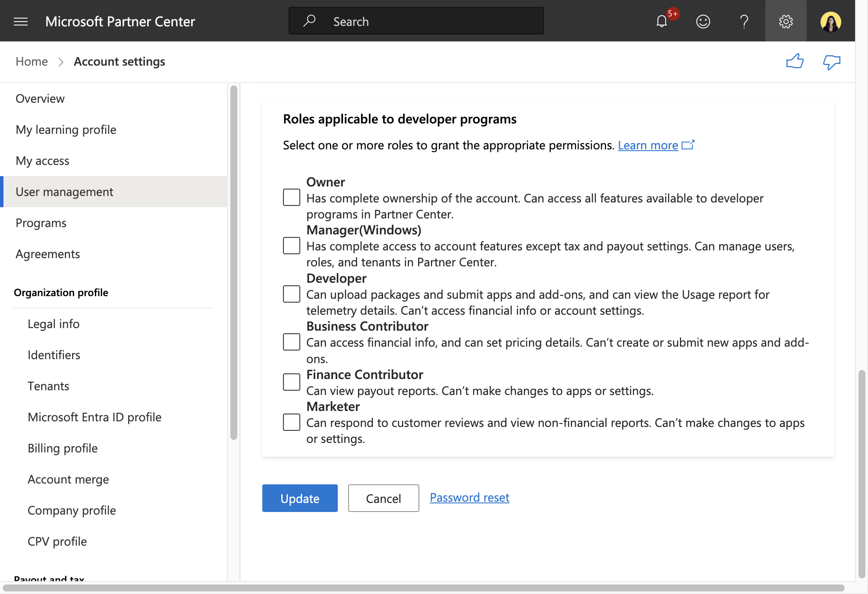Viewport: 868px width, 594px height.
Task: Open My access in sidebar
Action: pos(114,161)
